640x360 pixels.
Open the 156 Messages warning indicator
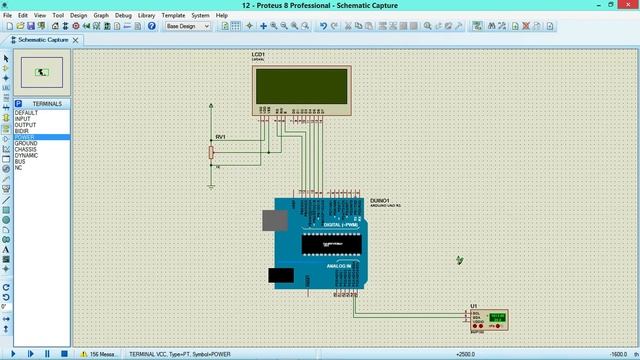(99, 354)
